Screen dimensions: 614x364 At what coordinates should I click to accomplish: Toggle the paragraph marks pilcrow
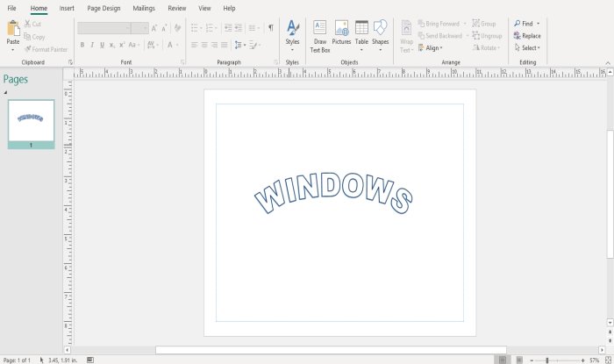click(270, 28)
